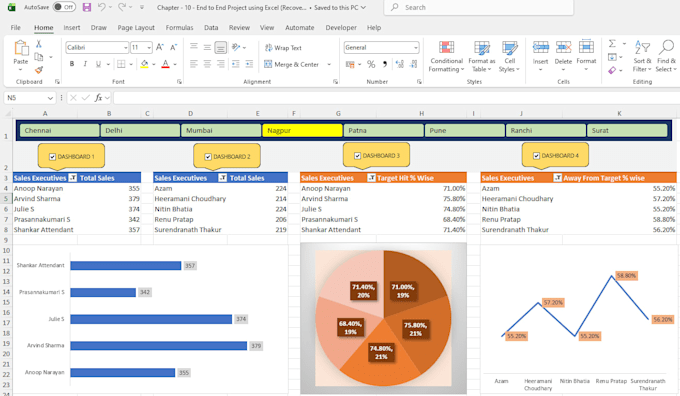
Task: Open the Merge & Center dropdown arrow
Action: pos(329,64)
